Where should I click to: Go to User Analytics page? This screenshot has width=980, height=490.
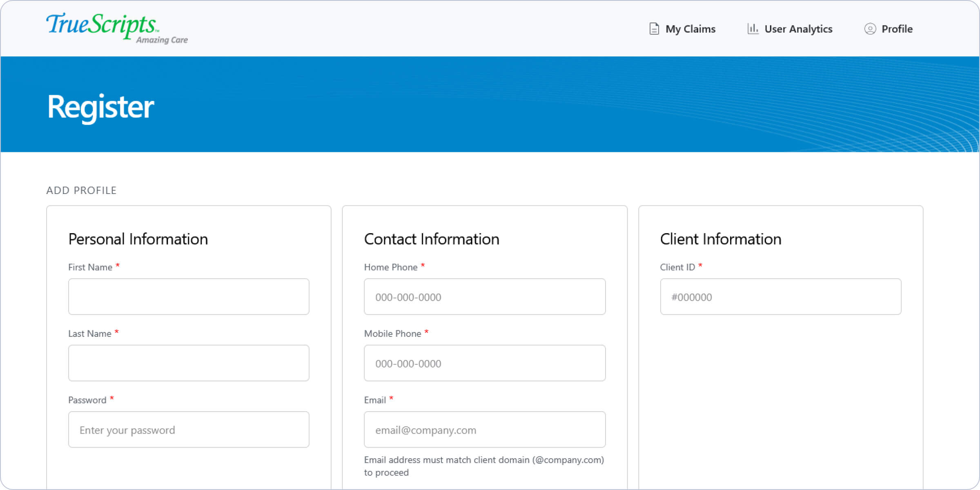point(798,29)
